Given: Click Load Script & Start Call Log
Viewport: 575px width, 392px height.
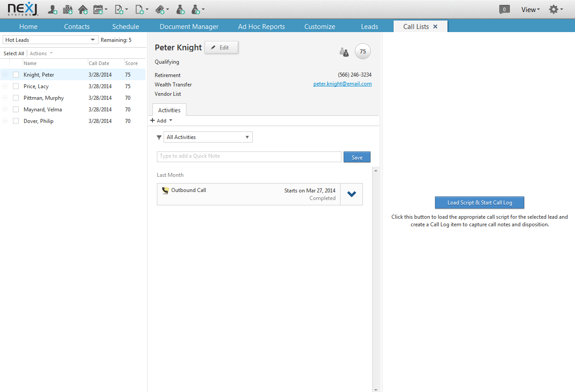Looking at the screenshot, I should [x=480, y=203].
